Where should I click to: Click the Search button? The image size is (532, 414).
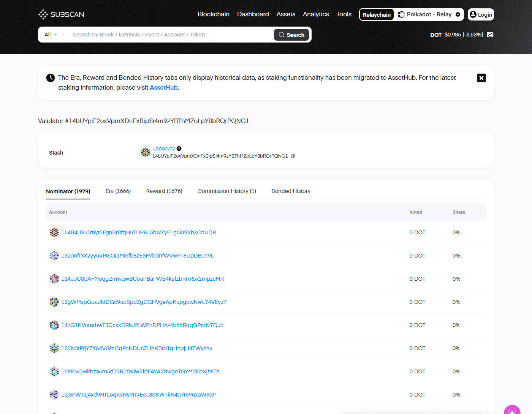click(291, 35)
